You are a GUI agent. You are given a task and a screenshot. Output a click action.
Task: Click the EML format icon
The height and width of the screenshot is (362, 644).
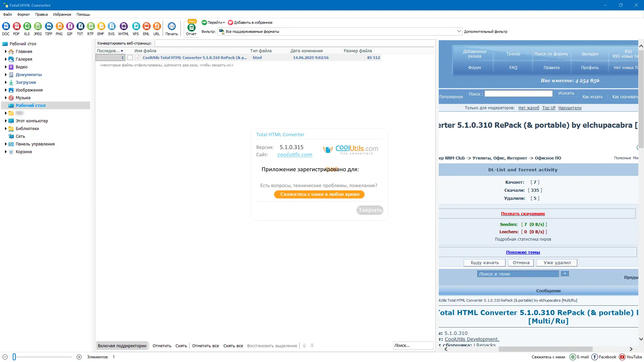146,26
